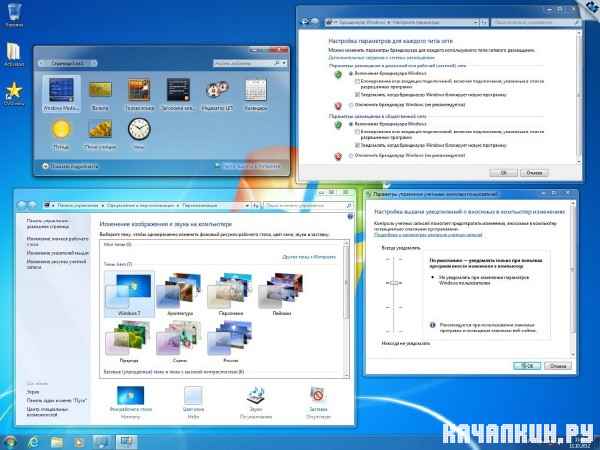Click OK in Firewall settings window
Screen dimensions: 600x450
[x=504, y=173]
